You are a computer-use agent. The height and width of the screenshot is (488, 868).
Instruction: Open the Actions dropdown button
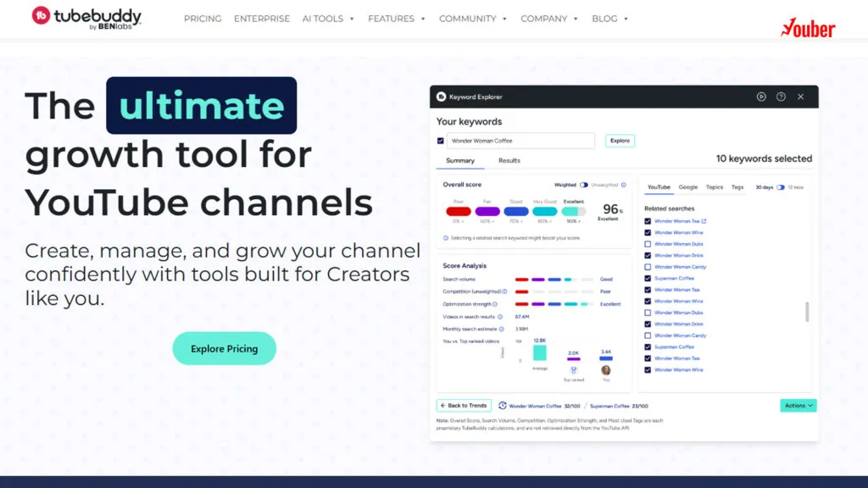(798, 406)
